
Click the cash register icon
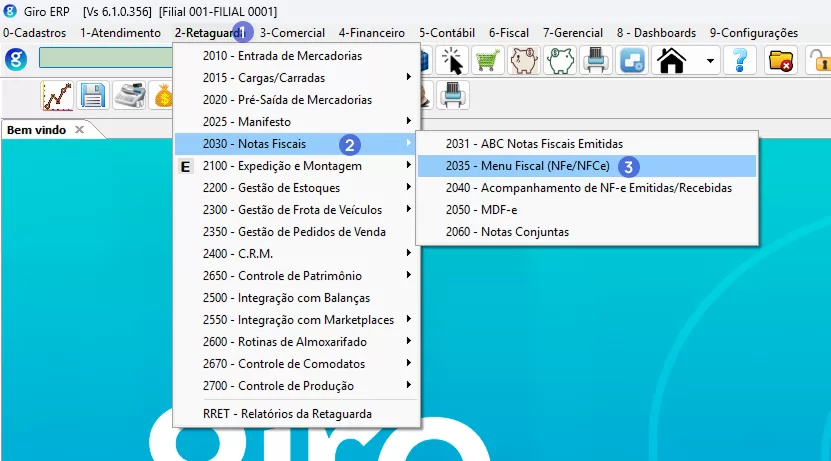128,96
